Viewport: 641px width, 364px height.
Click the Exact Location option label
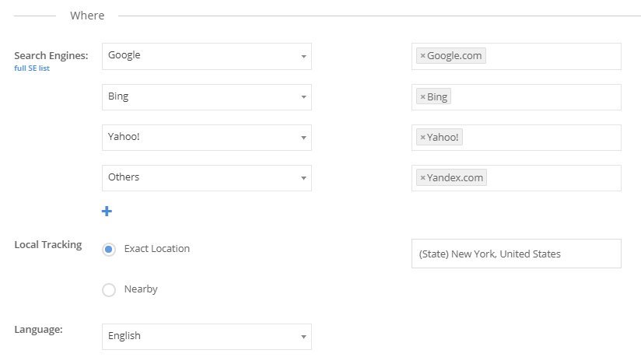tap(157, 248)
